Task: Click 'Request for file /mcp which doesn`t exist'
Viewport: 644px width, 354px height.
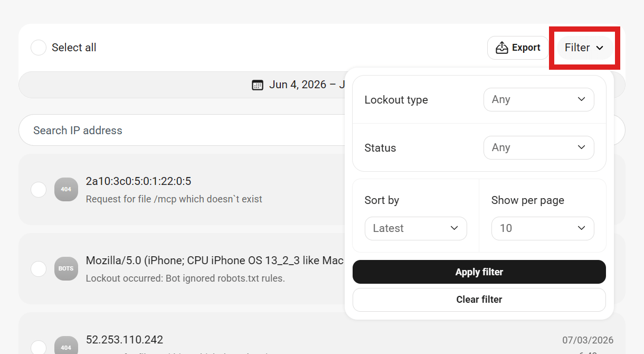Action: point(174,199)
